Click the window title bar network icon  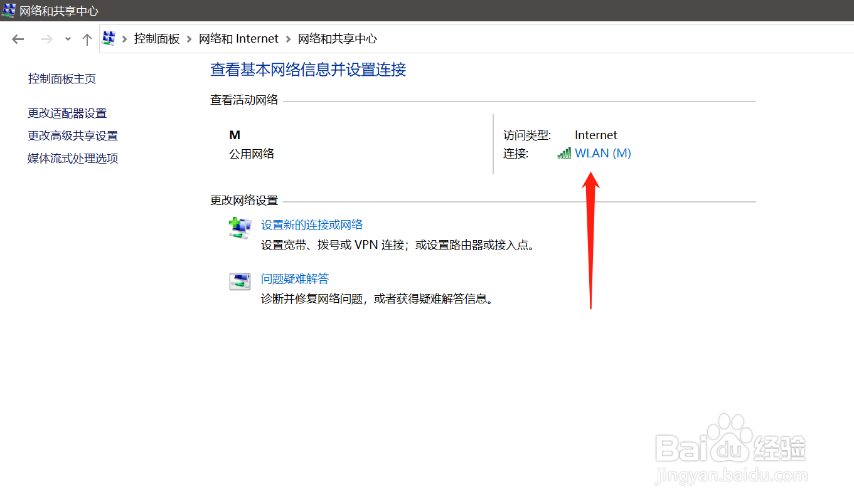pos(8,10)
